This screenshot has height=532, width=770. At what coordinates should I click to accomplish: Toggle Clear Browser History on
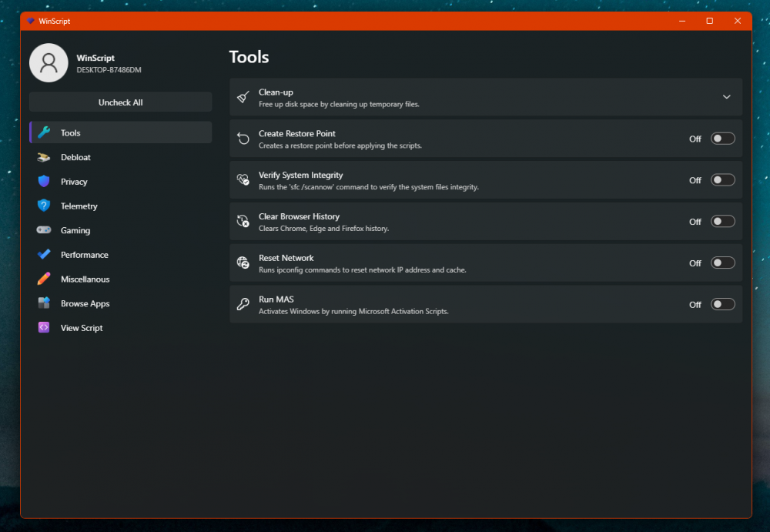[x=722, y=222]
